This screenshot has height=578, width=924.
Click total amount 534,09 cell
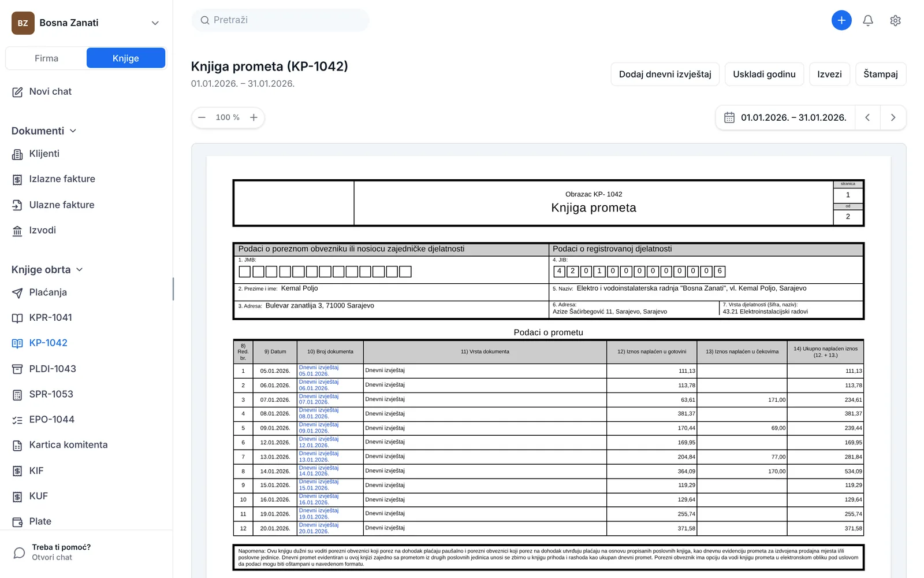825,471
